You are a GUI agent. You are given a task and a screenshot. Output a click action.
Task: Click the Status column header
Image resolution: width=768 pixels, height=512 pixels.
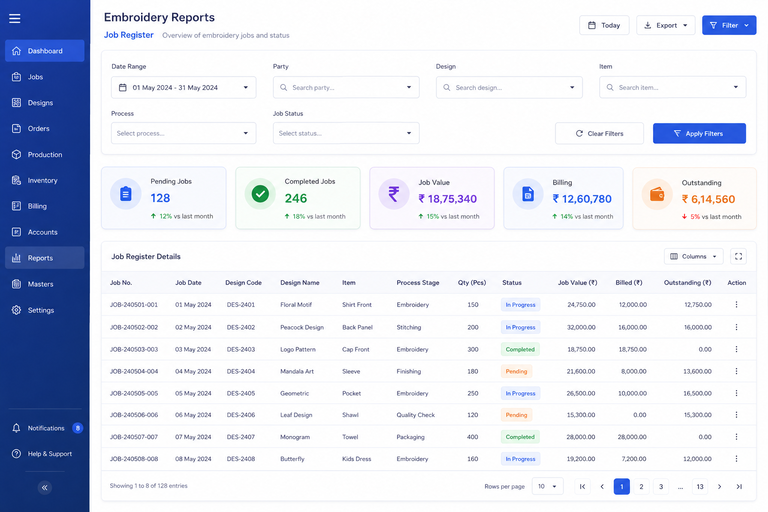click(x=512, y=283)
